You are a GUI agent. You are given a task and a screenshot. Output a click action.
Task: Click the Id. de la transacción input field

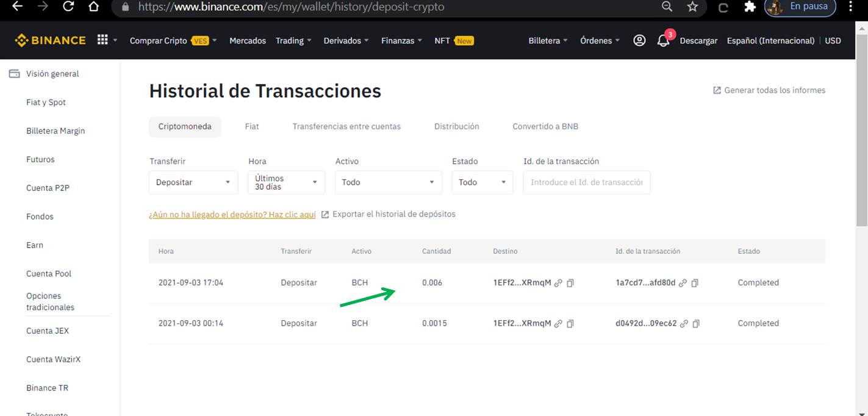(x=587, y=182)
